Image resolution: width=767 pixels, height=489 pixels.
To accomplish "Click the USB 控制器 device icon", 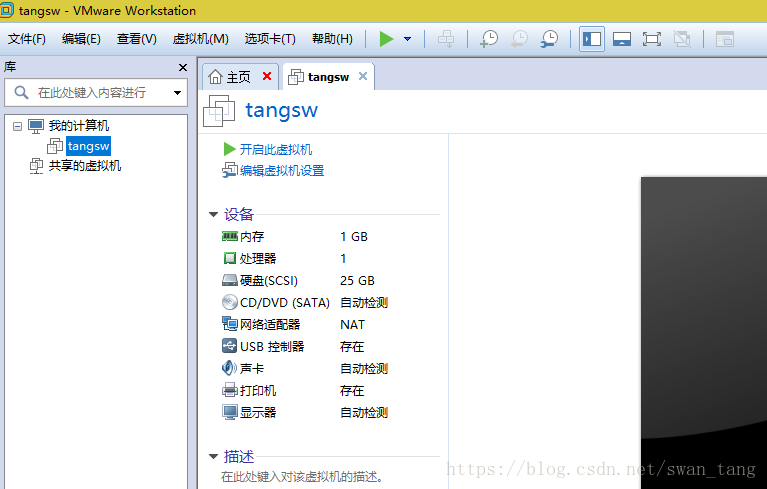I will pyautogui.click(x=230, y=346).
